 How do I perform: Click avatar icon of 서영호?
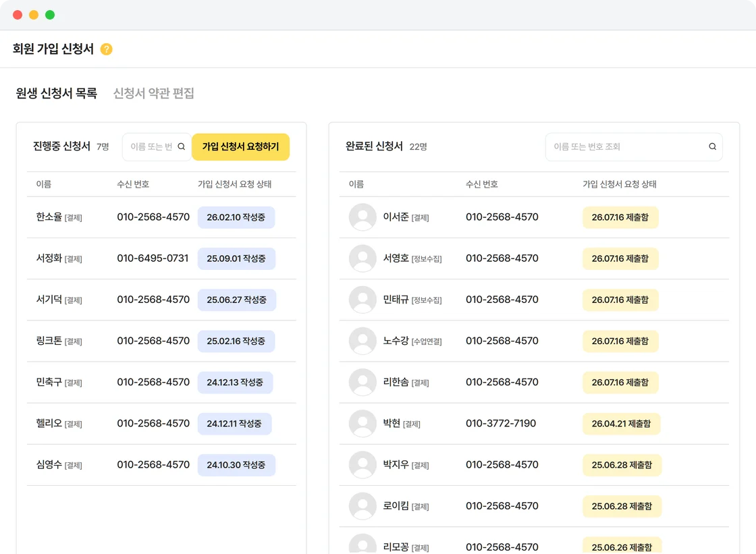(362, 258)
